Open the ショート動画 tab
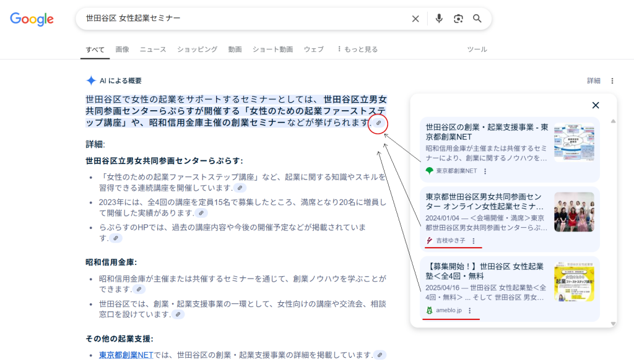Screen dimensions: 634x364 272,50
